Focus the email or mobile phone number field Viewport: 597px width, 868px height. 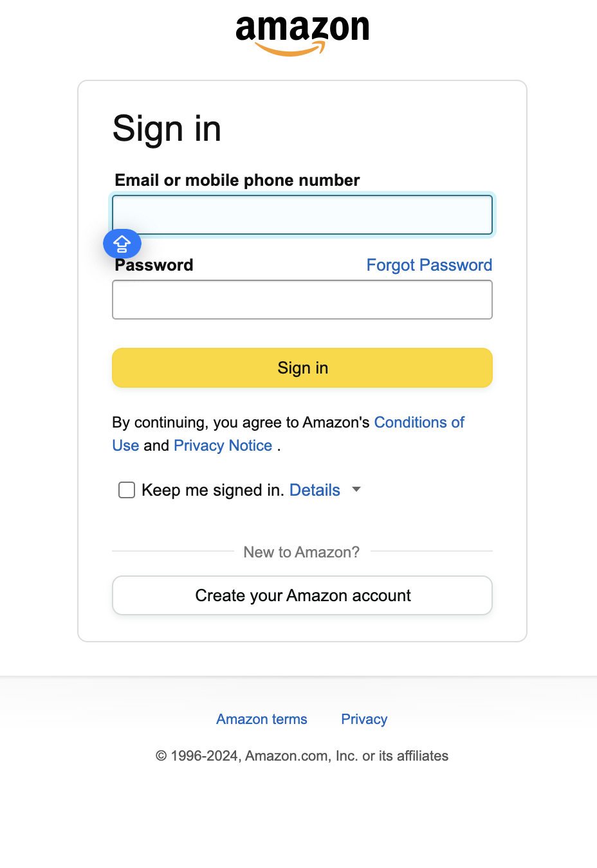click(302, 215)
